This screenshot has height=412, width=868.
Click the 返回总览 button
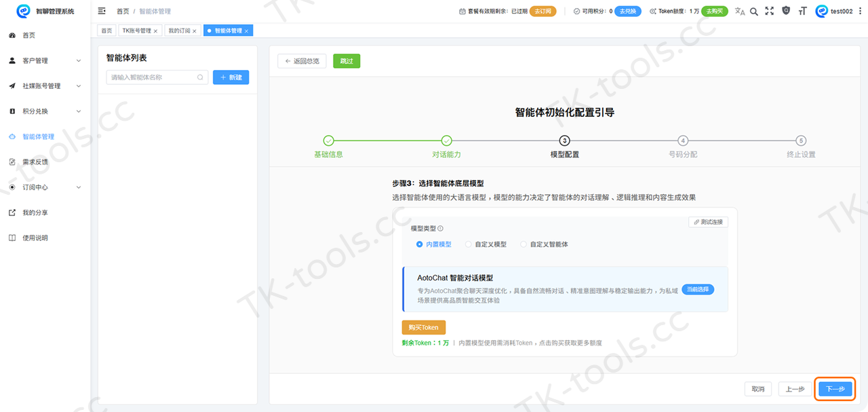pos(302,61)
